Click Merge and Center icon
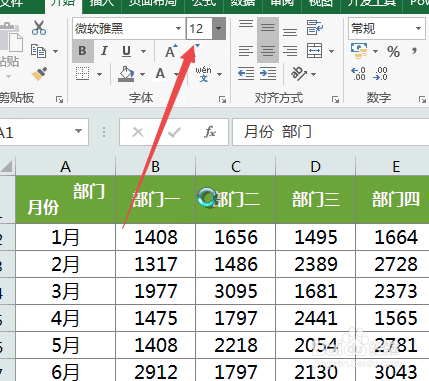Screen dimensions: 429x381 (x=315, y=51)
